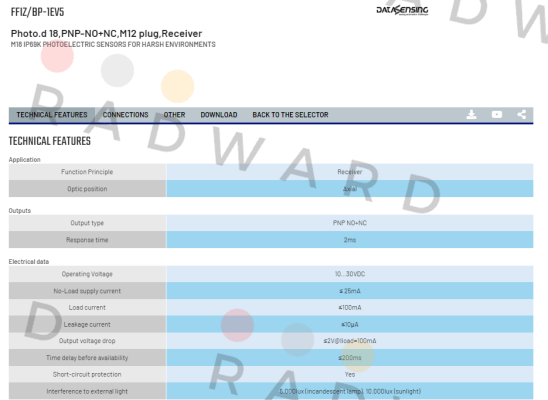This screenshot has width=548, height=400.
Task: Select the Function Principle row label
Action: click(x=87, y=172)
